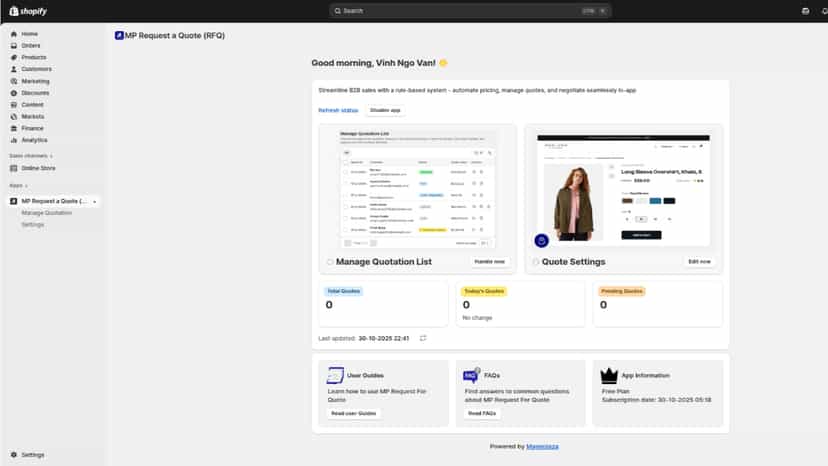This screenshot has width=828, height=466.
Task: Click the Customers person icon
Action: coord(14,69)
